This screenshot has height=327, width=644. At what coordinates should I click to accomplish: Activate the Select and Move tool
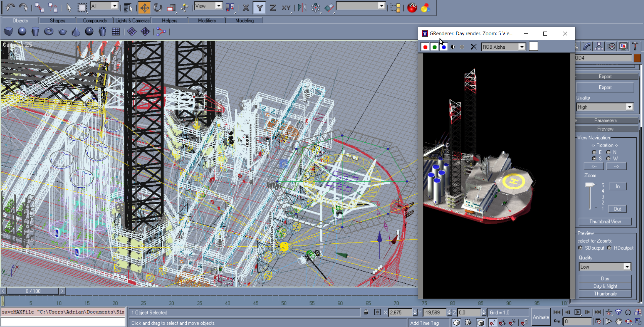point(144,7)
